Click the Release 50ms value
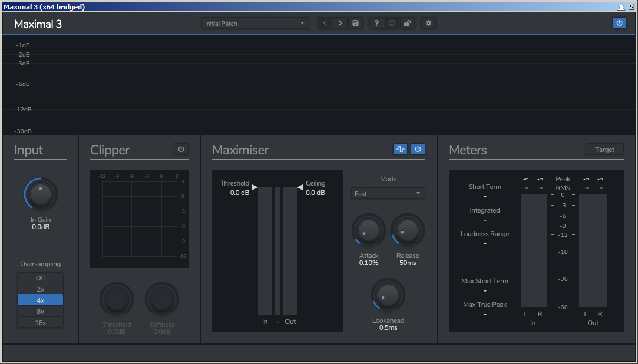 [408, 263]
